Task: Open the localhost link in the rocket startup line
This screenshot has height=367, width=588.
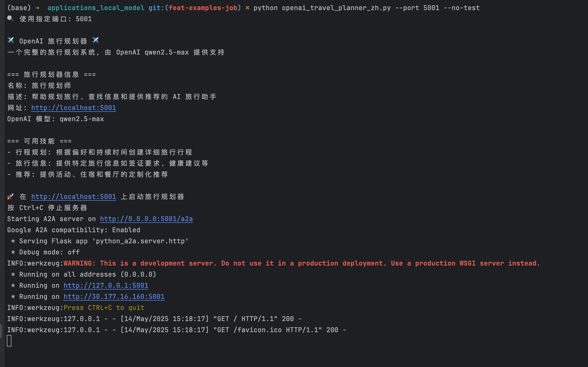Action: click(x=73, y=196)
